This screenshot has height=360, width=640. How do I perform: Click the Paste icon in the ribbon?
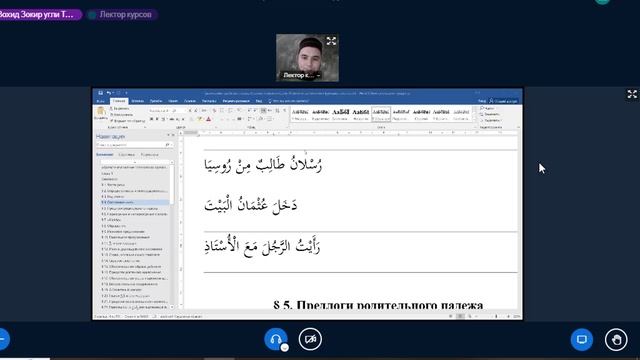(x=100, y=111)
